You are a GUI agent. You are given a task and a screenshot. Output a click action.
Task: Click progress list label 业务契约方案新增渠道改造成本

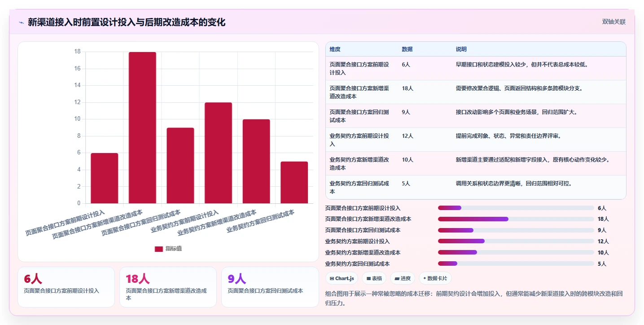pos(363,253)
